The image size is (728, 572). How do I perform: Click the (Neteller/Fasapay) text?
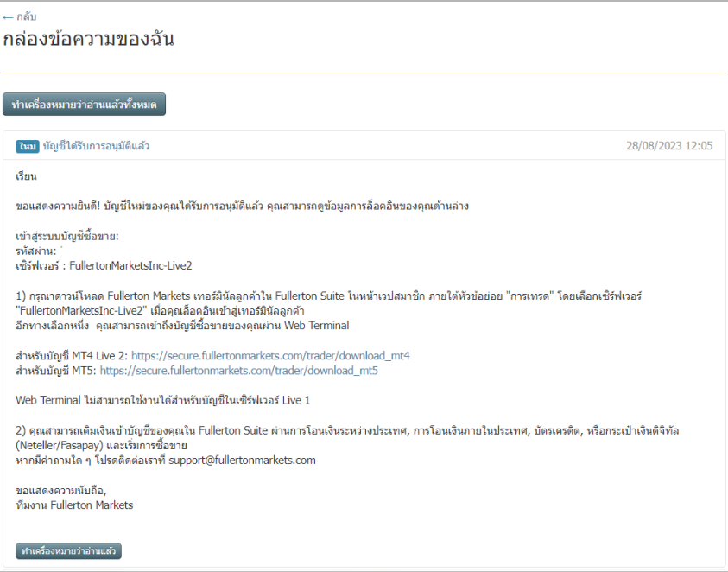pos(60,446)
